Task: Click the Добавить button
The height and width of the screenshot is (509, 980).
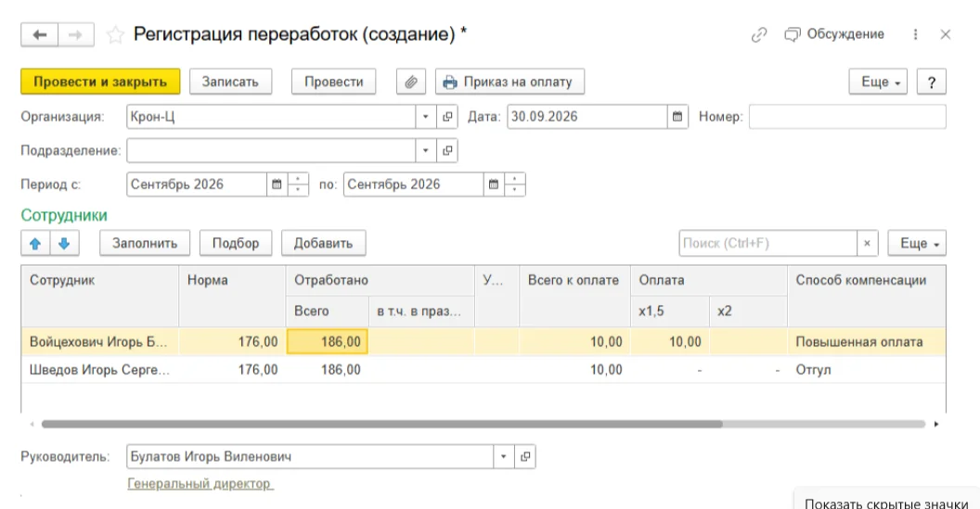Action: (323, 244)
